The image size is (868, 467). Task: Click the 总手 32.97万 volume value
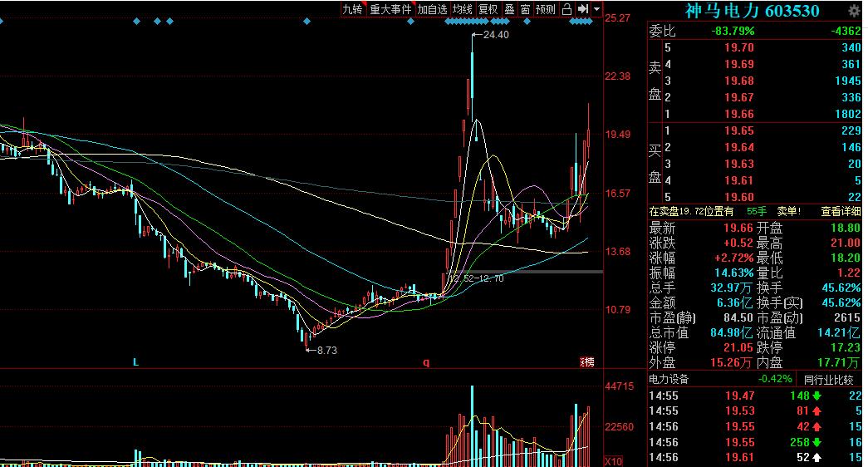click(x=732, y=288)
